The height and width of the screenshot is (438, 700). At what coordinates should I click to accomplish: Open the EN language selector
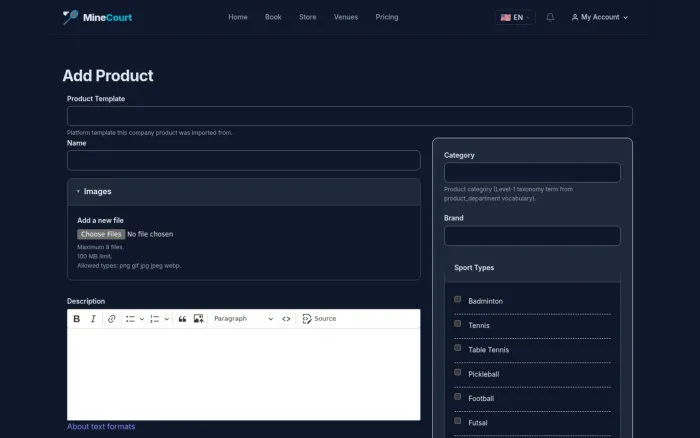point(515,17)
